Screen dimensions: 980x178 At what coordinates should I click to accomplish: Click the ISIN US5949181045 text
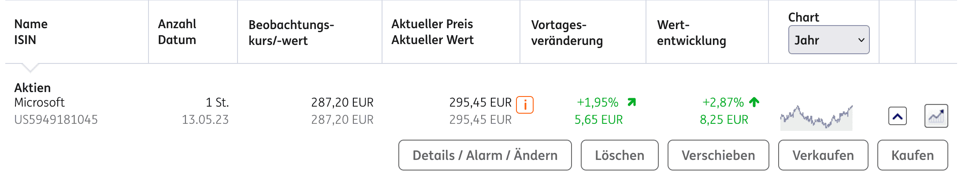coord(56,120)
